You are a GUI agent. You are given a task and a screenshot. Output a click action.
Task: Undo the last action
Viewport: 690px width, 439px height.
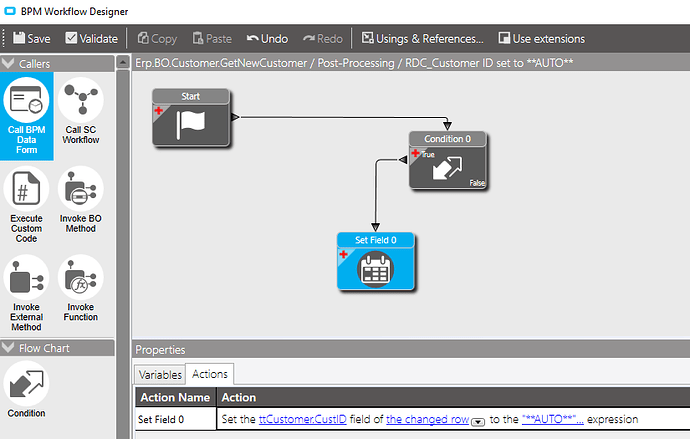tap(267, 38)
